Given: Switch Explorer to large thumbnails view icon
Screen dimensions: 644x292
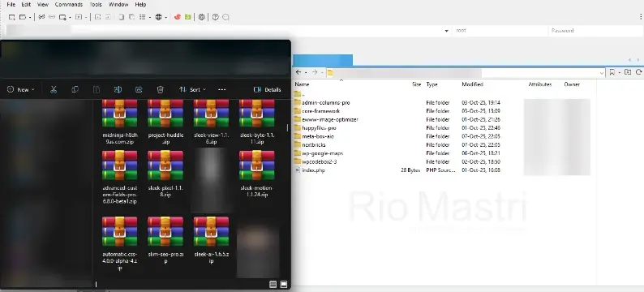Looking at the screenshot, I should pos(283,284).
